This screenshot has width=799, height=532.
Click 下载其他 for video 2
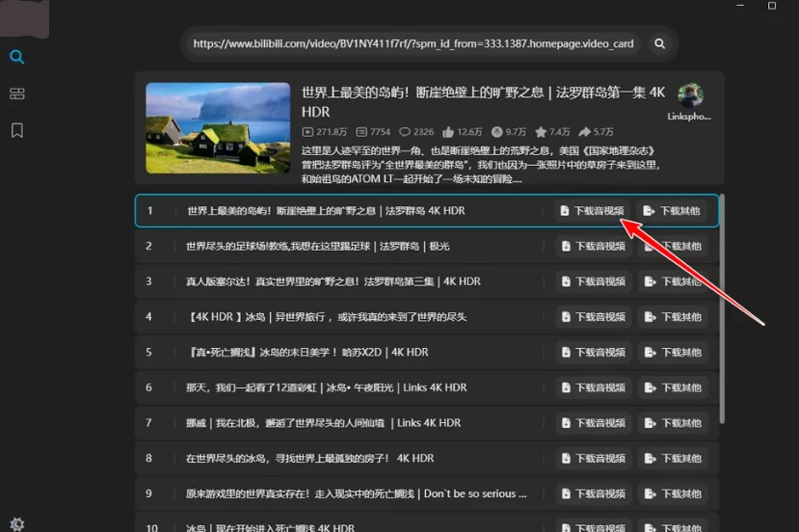673,247
